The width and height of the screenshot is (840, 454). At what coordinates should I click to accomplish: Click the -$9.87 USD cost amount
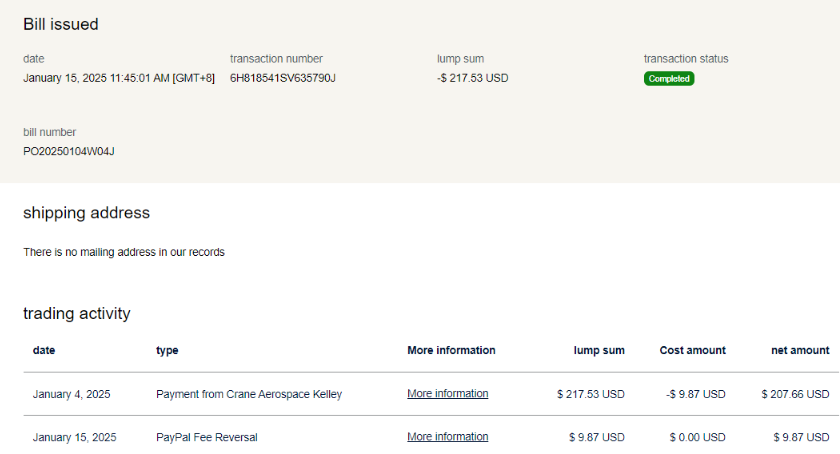[695, 394]
